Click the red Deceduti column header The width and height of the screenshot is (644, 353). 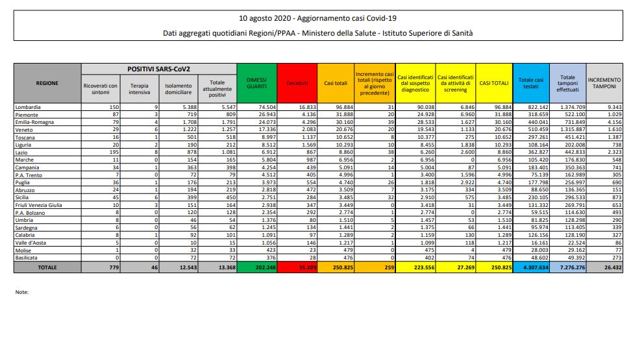click(297, 83)
